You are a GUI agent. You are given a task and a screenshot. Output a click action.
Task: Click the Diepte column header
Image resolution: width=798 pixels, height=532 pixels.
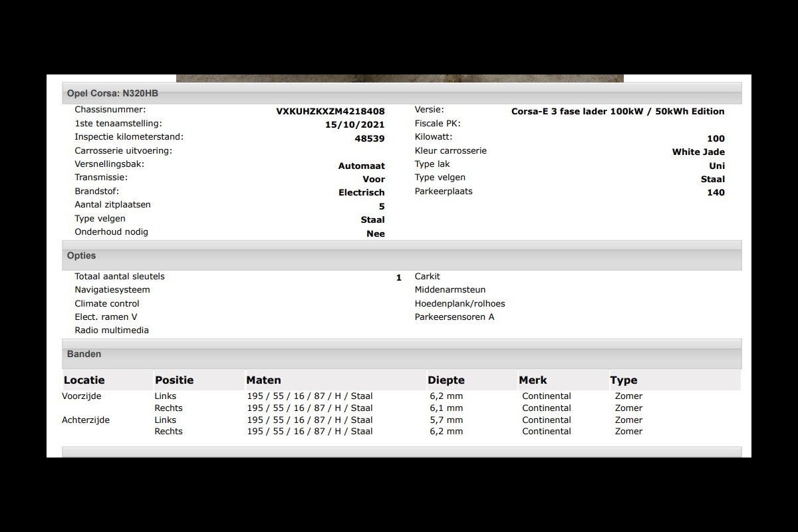pos(446,380)
